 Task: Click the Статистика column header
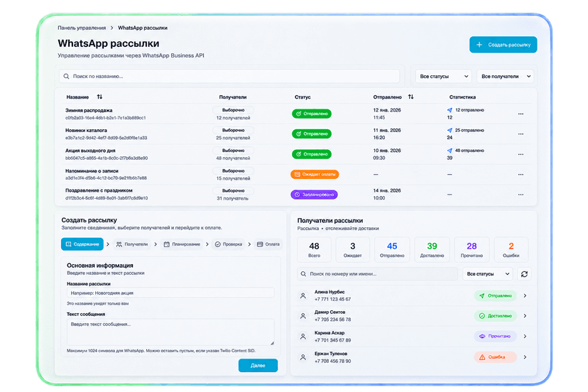coord(462,97)
